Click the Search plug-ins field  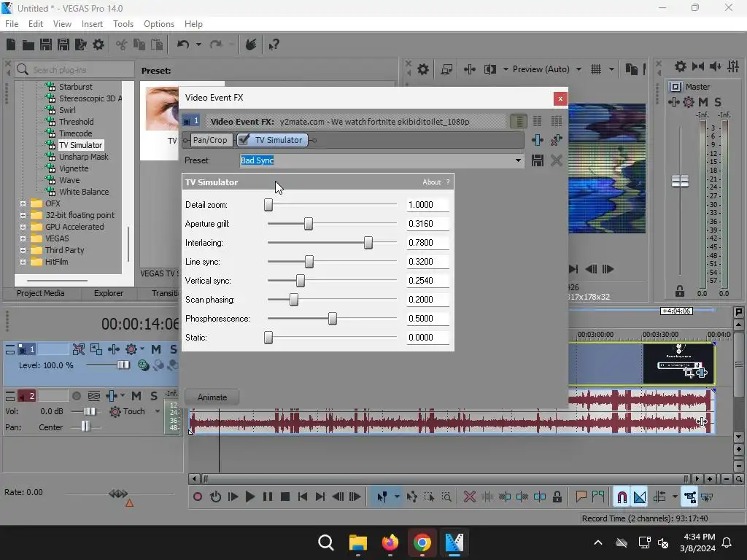click(x=75, y=70)
